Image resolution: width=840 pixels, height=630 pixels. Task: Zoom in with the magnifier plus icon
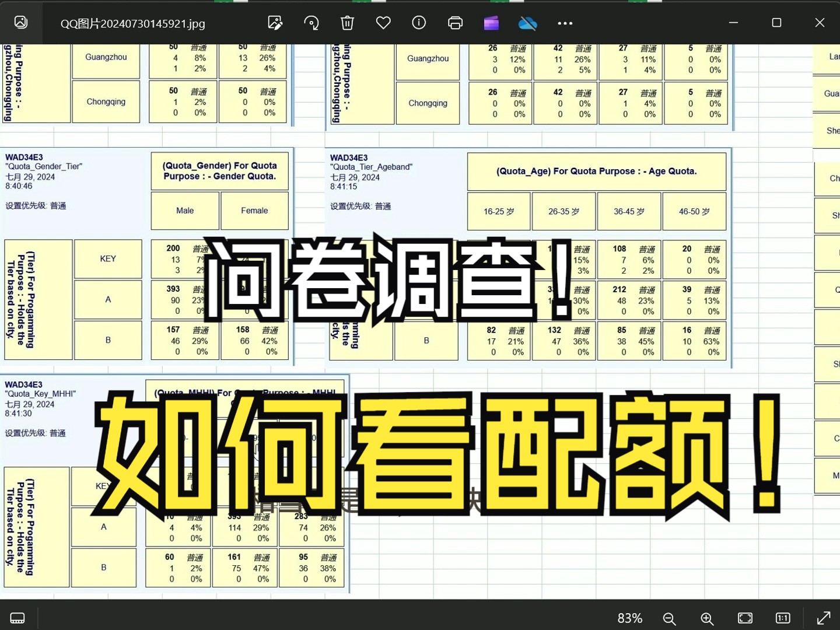(707, 618)
